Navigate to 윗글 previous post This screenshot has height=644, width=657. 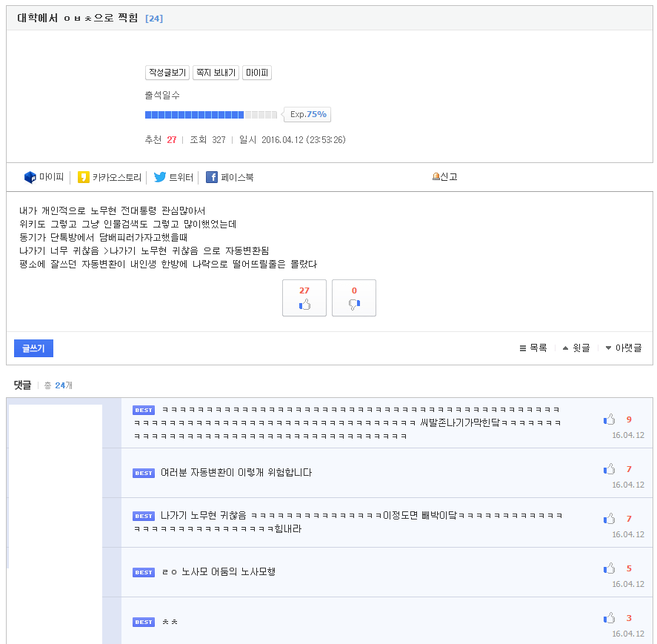point(576,348)
